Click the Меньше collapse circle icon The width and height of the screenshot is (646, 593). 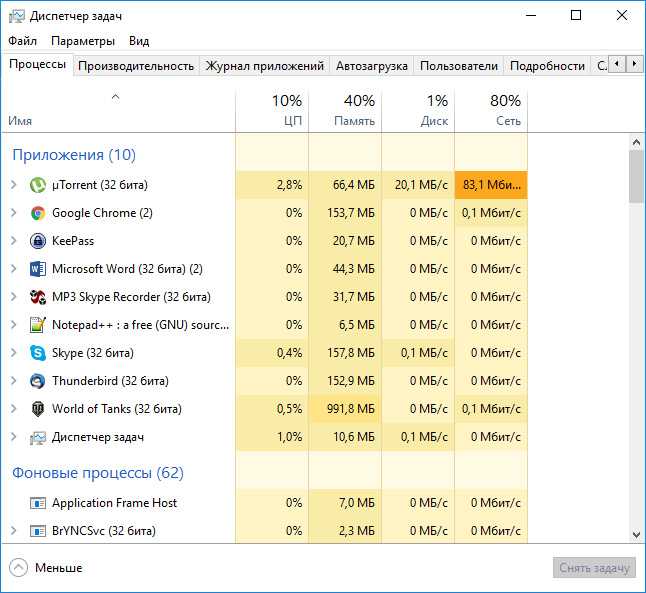pyautogui.click(x=19, y=568)
